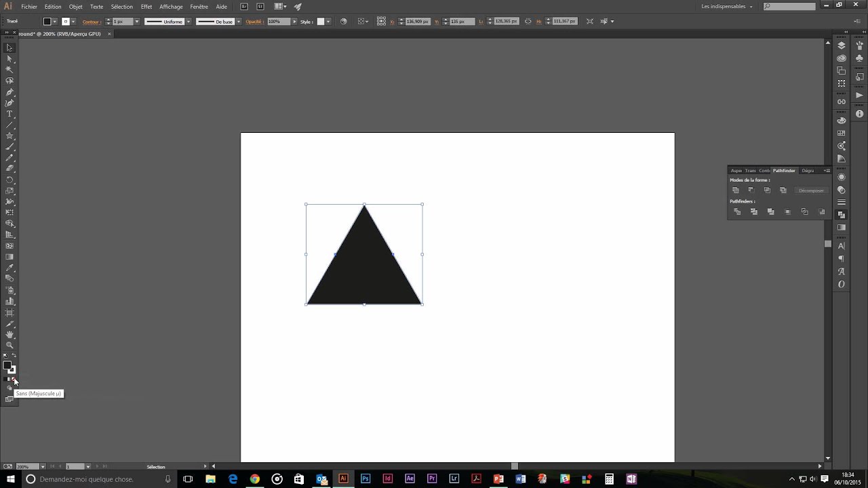Open the arrange documents layout dropdown

click(x=280, y=6)
